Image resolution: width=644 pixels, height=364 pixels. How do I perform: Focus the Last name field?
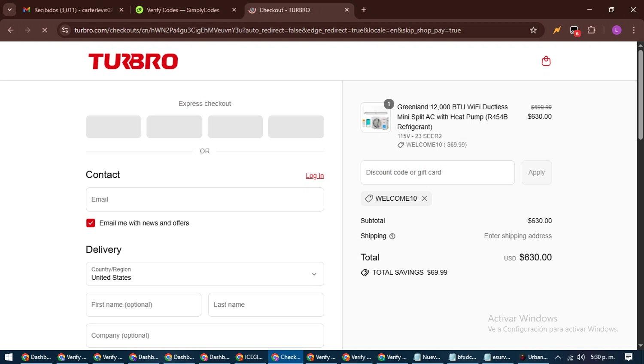[x=266, y=305]
